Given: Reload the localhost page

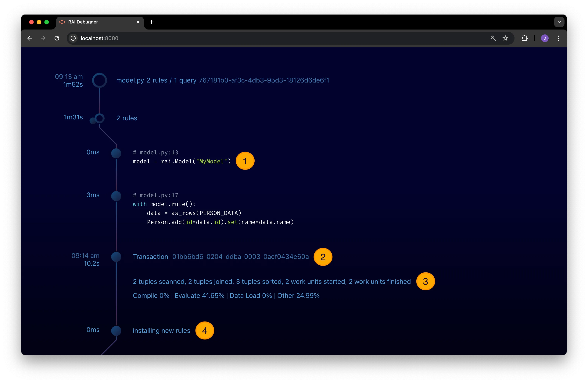Looking at the screenshot, I should (57, 38).
